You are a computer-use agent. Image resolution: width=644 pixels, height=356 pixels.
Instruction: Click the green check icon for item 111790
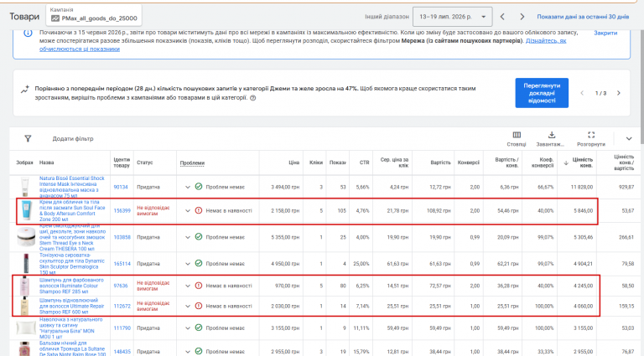[199, 328]
